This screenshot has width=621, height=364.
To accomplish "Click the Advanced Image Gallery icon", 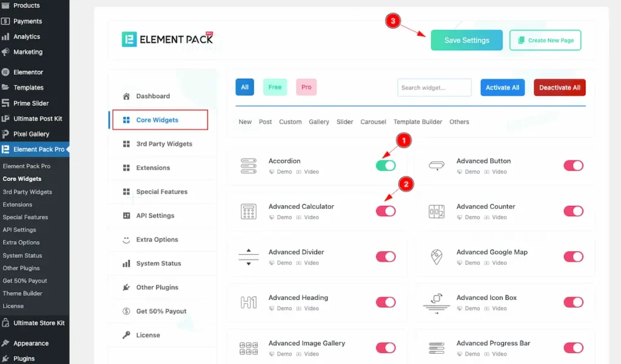I will (249, 348).
